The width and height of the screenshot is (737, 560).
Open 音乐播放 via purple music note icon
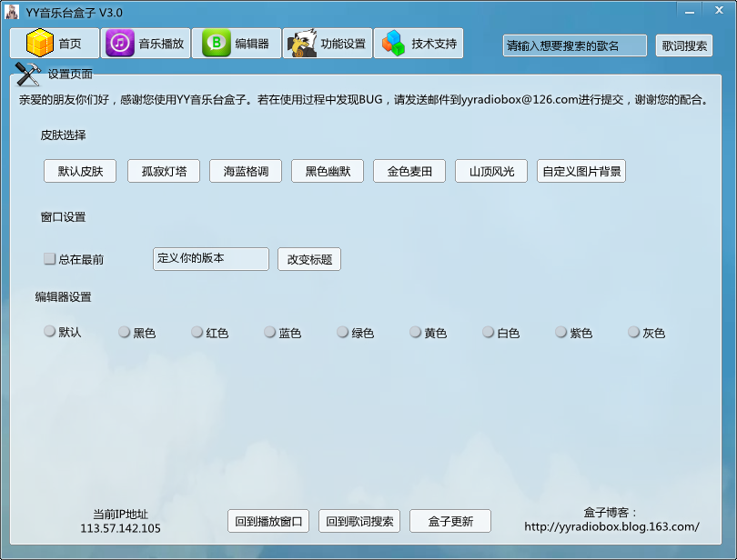coord(120,43)
